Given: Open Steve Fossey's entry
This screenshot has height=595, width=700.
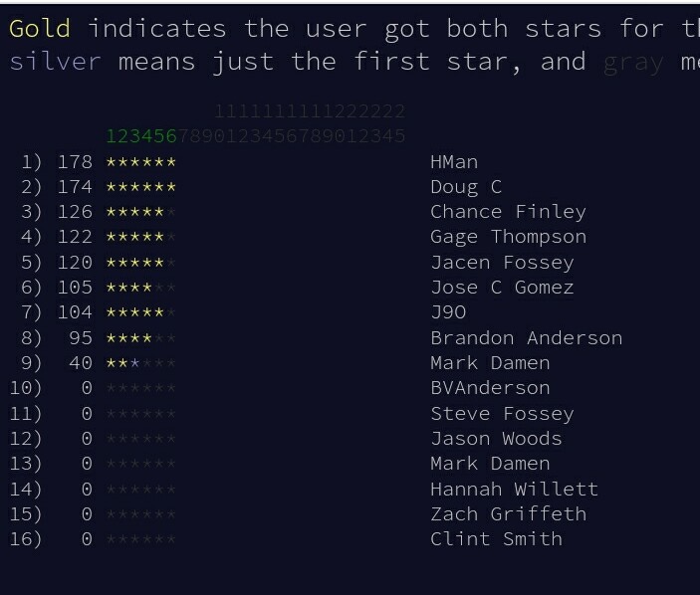Looking at the screenshot, I should coord(502,414).
